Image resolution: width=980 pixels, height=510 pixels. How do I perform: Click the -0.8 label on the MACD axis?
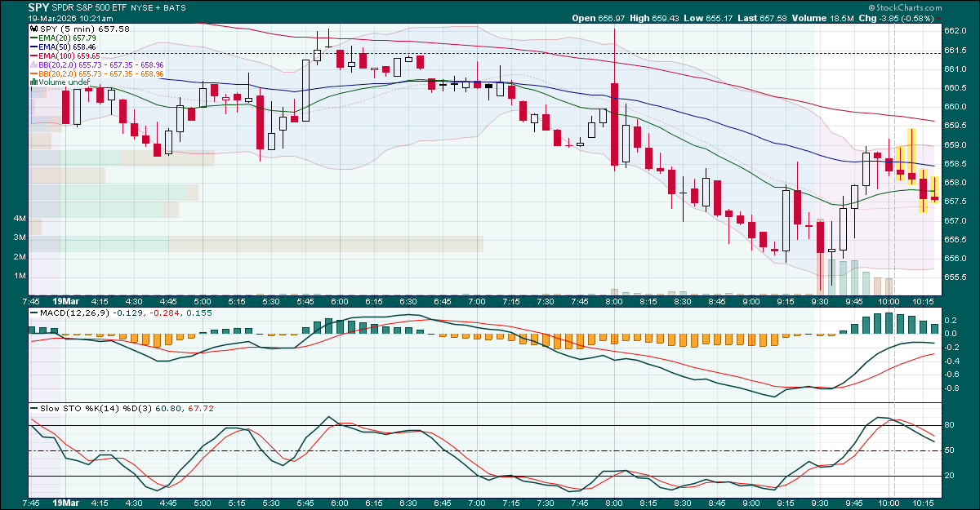(953, 388)
